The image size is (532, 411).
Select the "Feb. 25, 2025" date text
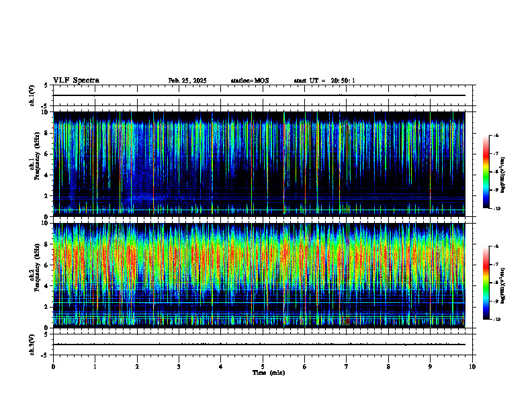point(187,81)
